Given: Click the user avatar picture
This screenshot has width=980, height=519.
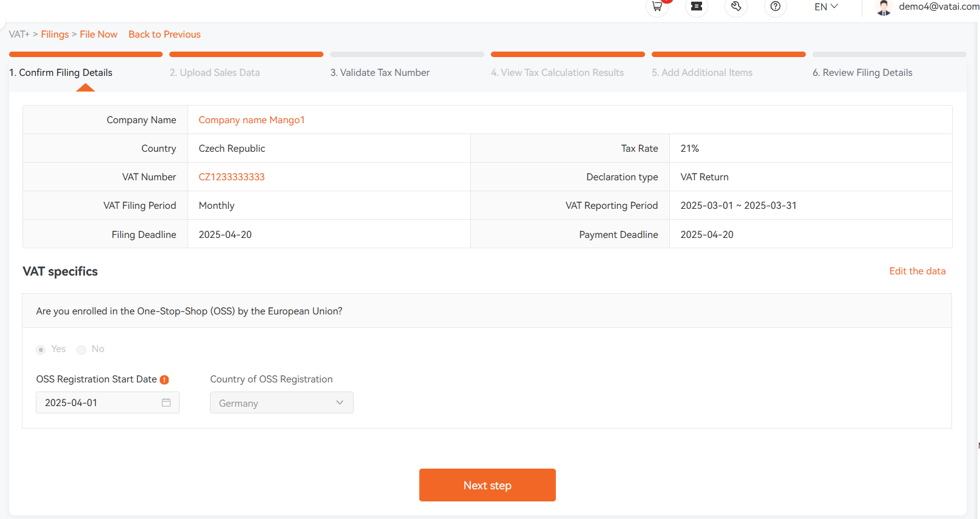Looking at the screenshot, I should point(884,7).
